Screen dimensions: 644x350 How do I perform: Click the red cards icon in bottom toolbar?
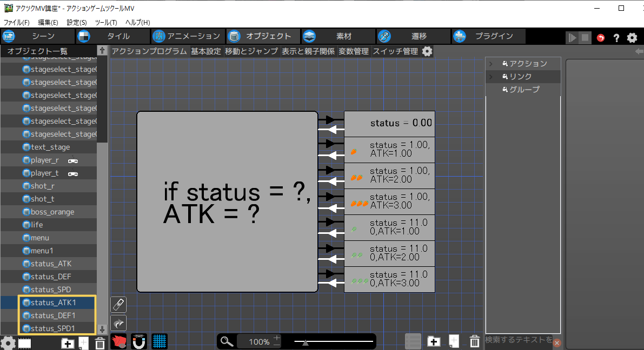[x=118, y=341]
